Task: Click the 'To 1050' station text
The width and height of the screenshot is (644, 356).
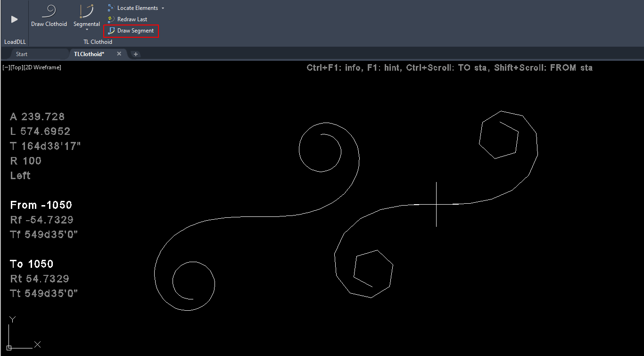Action: pyautogui.click(x=32, y=264)
